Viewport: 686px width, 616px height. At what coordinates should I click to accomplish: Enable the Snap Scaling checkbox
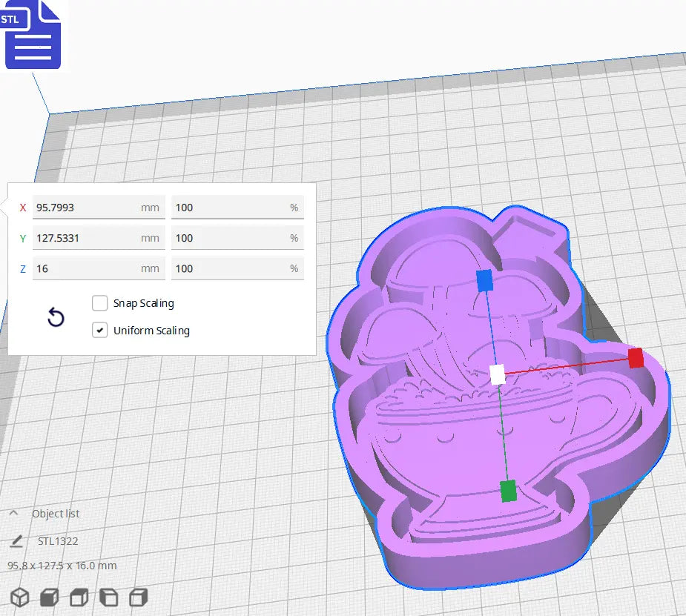(x=100, y=302)
